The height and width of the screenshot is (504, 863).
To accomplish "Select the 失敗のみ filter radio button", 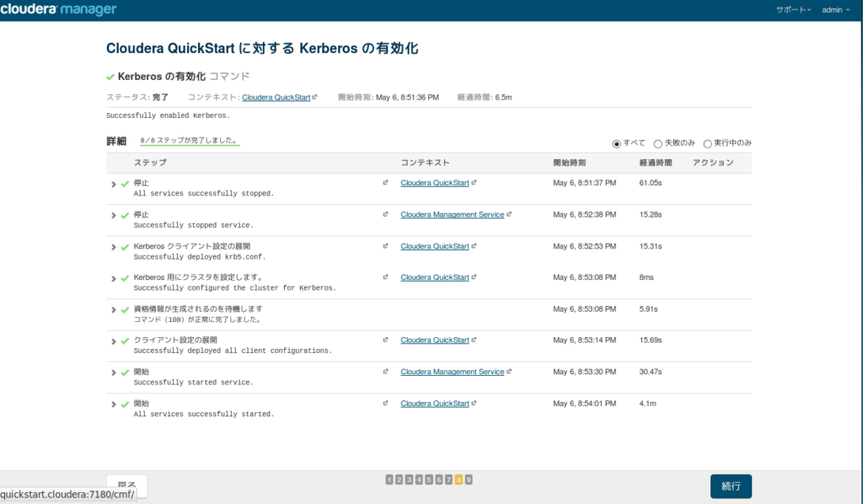I will pyautogui.click(x=657, y=143).
